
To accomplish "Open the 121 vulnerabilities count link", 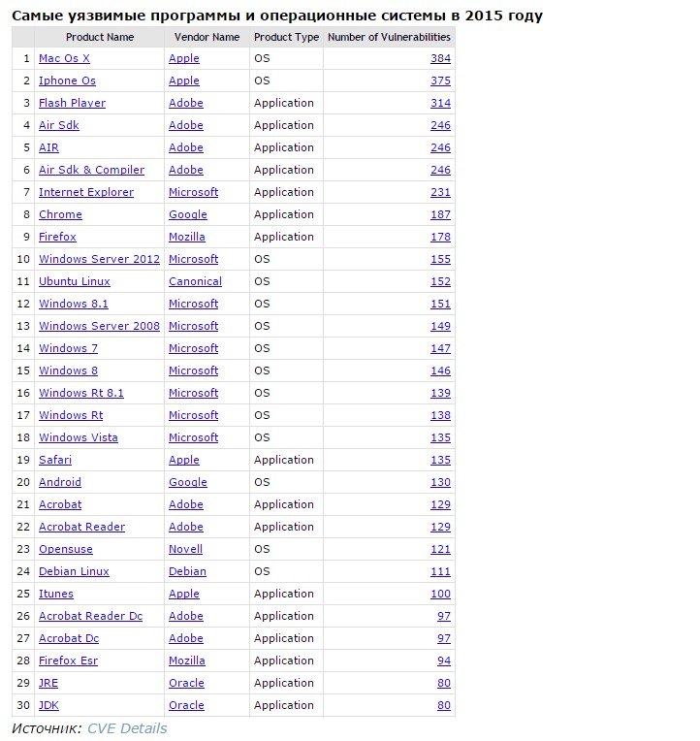I will 440,549.
